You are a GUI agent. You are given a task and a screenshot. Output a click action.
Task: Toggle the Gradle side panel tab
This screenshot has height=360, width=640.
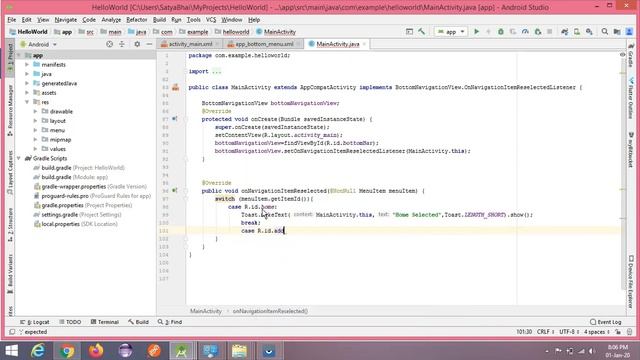tap(631, 55)
